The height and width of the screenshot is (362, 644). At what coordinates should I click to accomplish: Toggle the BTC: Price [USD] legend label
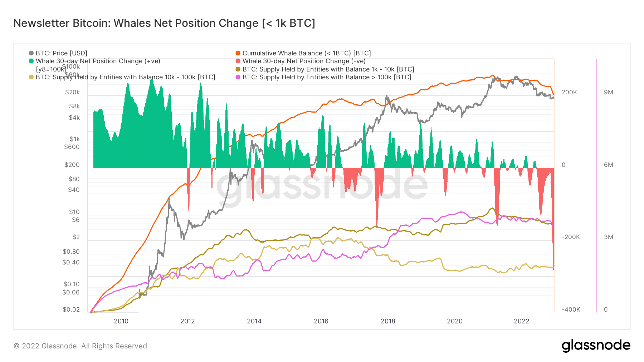point(62,53)
